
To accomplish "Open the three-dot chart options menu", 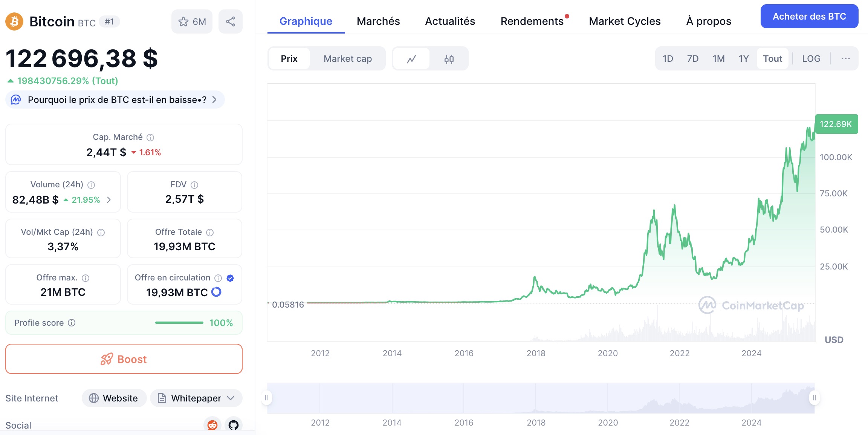I will click(x=845, y=58).
